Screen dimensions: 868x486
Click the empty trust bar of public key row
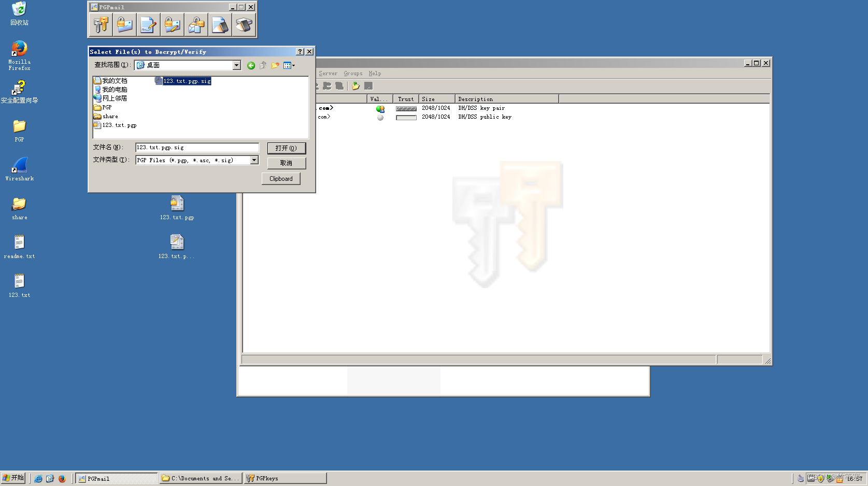click(406, 118)
